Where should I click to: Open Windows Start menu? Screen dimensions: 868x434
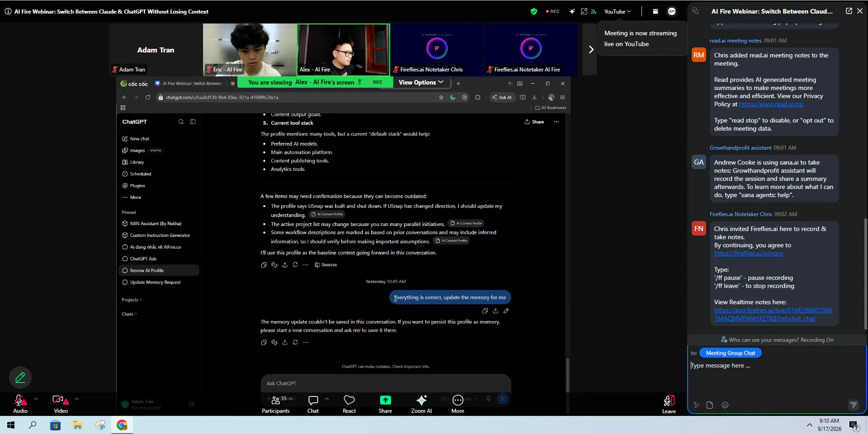tap(11, 425)
